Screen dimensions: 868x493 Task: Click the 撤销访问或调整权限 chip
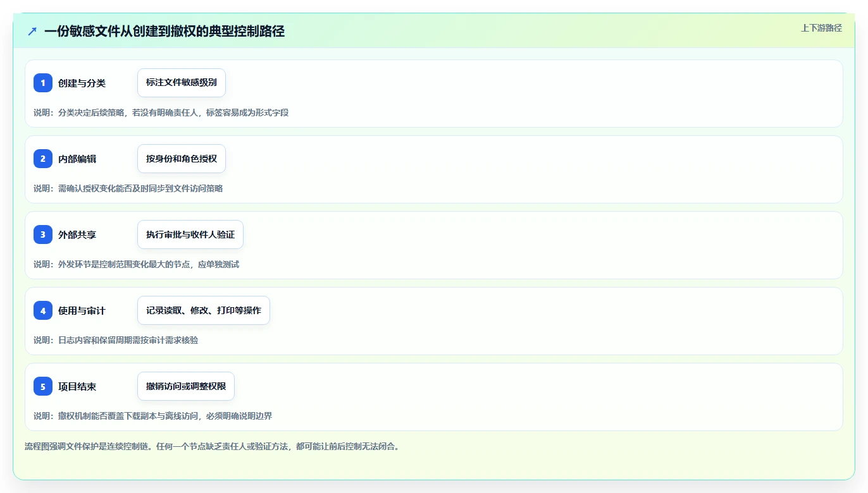point(186,386)
